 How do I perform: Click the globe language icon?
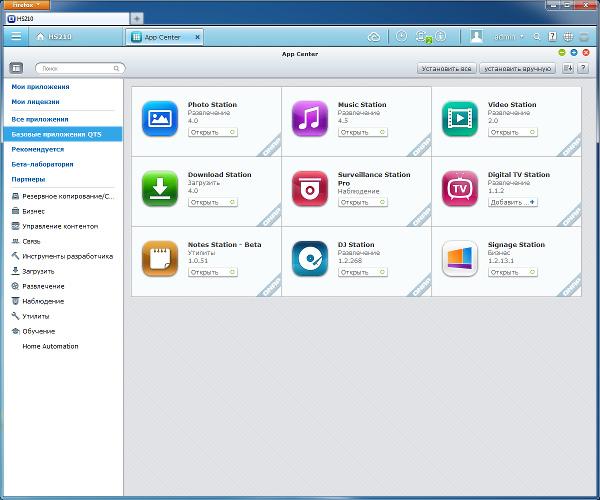(x=568, y=37)
